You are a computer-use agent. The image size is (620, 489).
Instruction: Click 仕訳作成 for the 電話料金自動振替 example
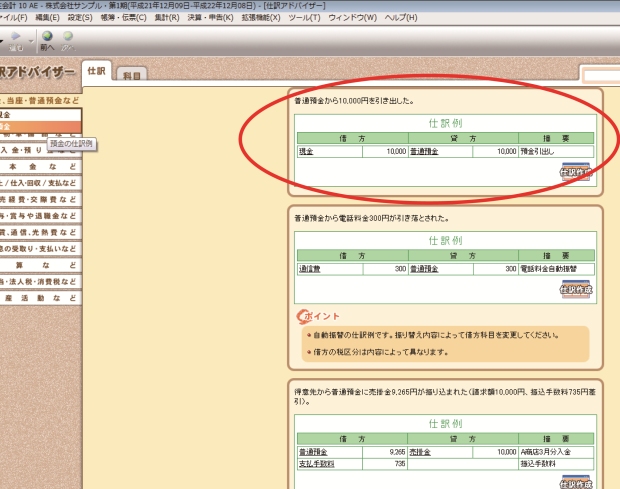pos(576,289)
